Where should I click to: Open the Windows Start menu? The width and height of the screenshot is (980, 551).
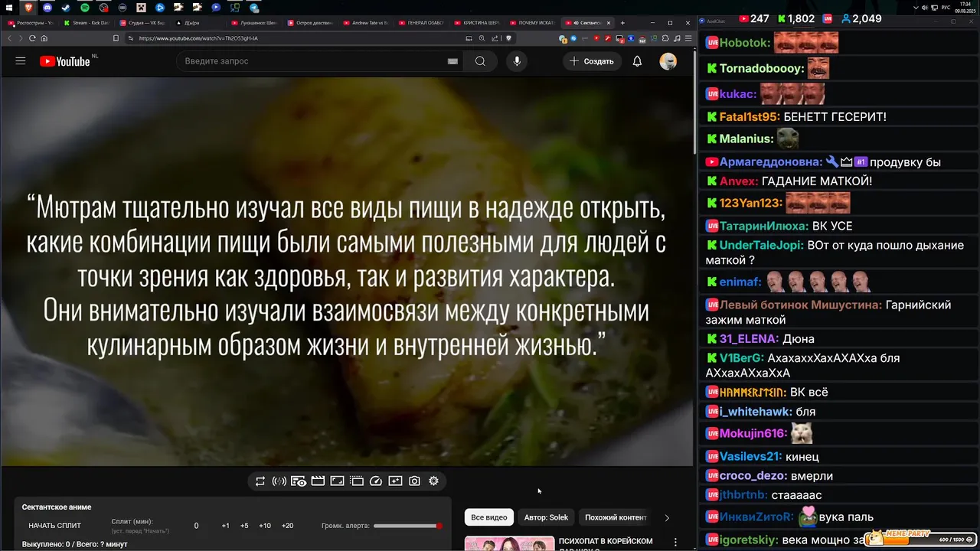coord(9,7)
